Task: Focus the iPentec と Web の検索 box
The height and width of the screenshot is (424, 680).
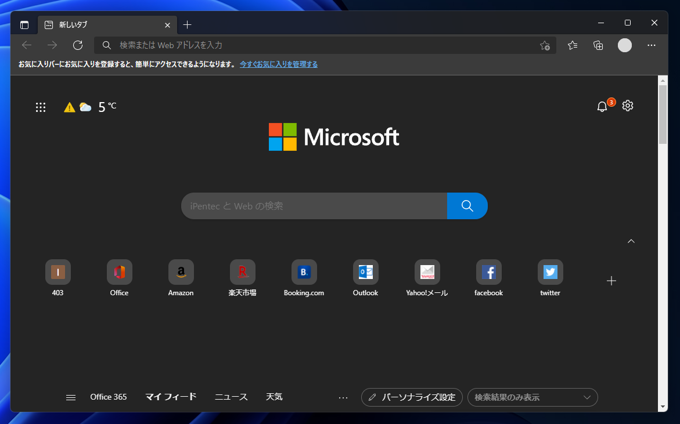Action: [314, 206]
